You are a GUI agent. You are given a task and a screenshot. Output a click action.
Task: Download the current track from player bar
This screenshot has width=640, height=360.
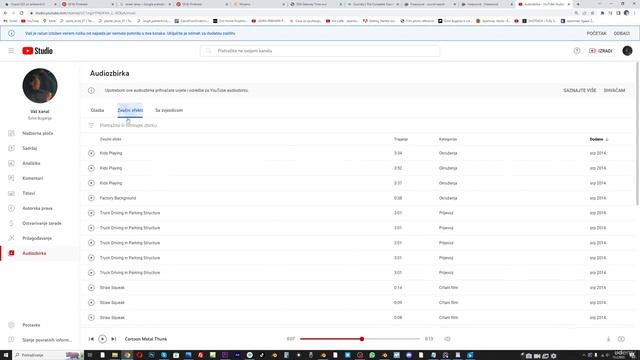point(608,339)
